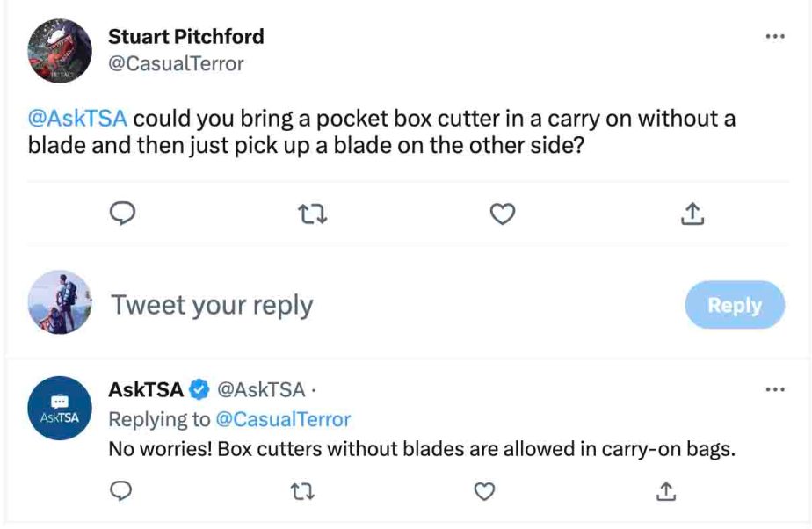Image resolution: width=812 pixels, height=529 pixels.
Task: Open more options on Stuart Pitchford's tweet
Action: tap(775, 36)
